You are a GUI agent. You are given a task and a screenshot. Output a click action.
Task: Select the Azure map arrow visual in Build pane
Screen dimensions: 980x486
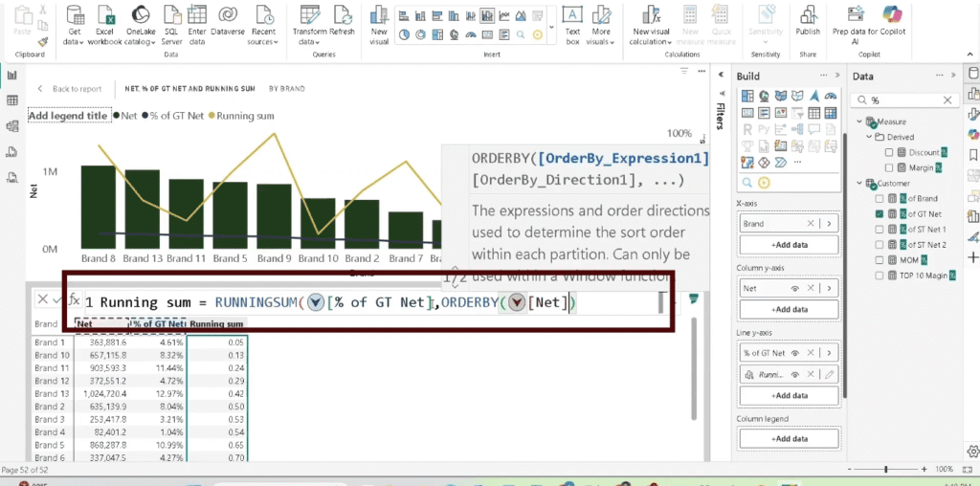[x=813, y=96]
